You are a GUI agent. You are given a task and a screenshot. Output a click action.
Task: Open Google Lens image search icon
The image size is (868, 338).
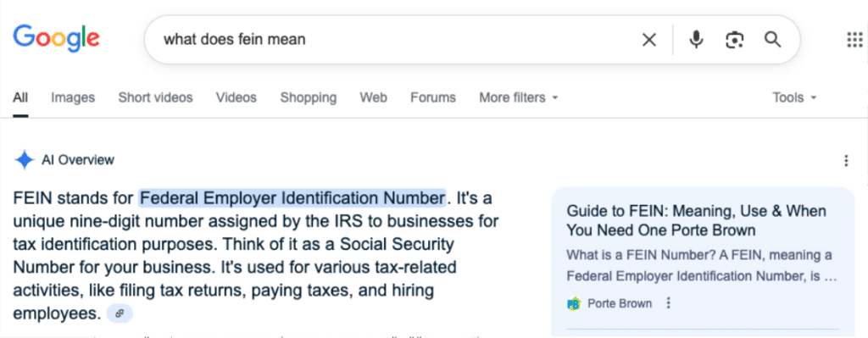tap(735, 40)
